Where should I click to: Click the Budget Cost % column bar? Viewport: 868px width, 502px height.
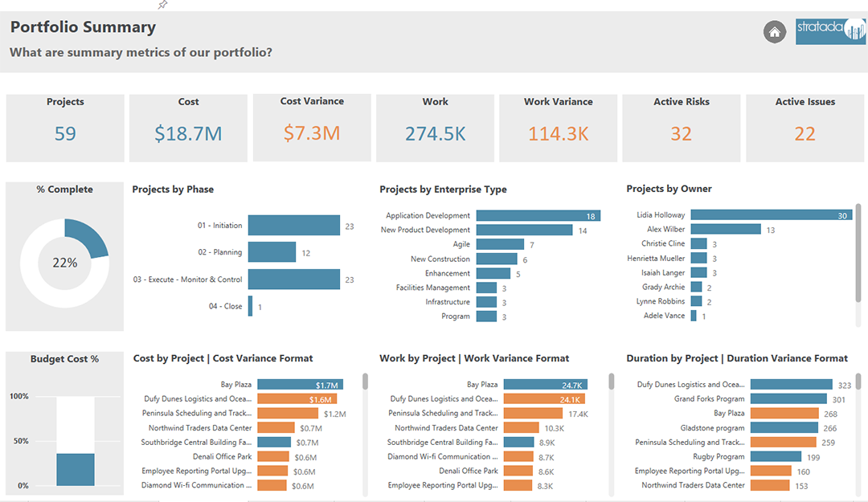tap(76, 469)
